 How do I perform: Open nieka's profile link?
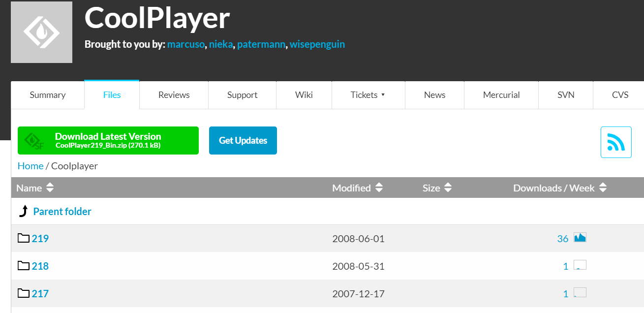(221, 44)
